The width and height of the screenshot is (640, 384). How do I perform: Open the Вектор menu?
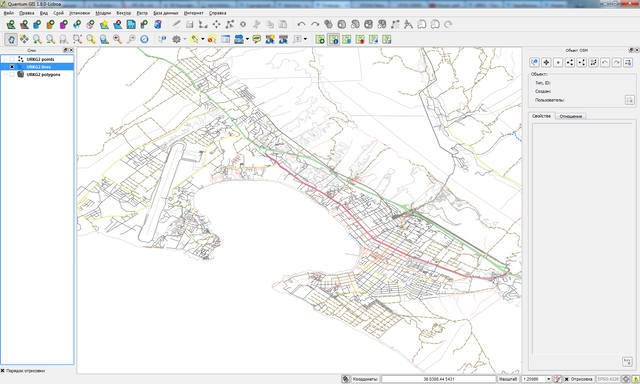124,13
